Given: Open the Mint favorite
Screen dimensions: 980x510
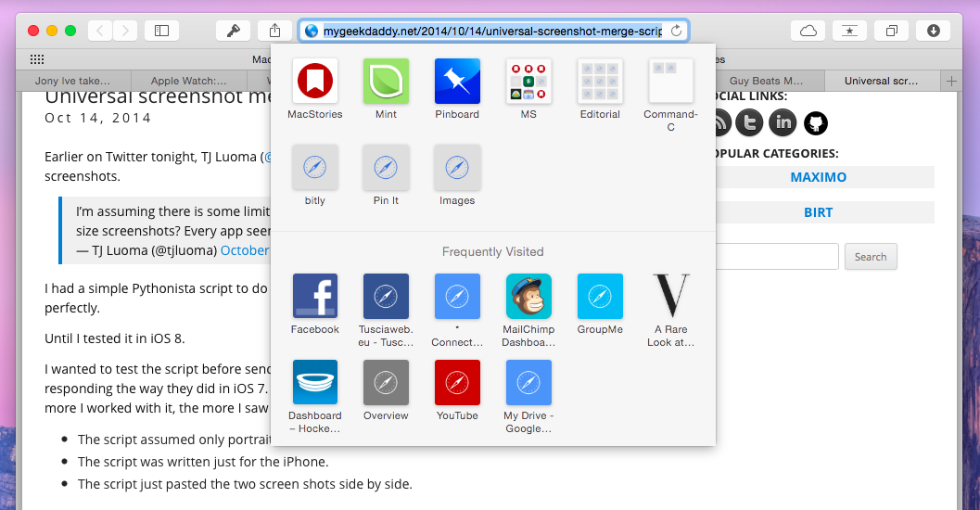Looking at the screenshot, I should coord(387,82).
